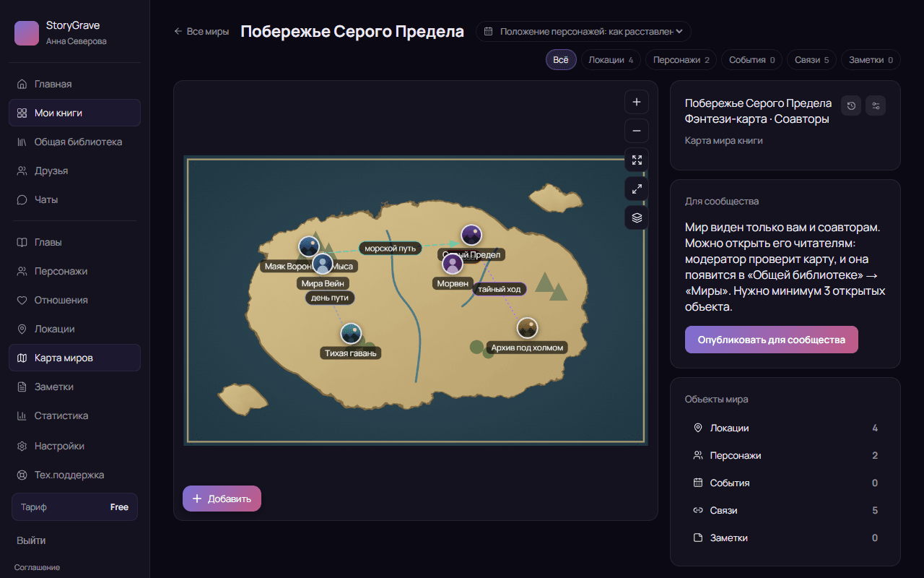The image size is (924, 578).
Task: Go to Общая библиотека
Action: [74, 142]
